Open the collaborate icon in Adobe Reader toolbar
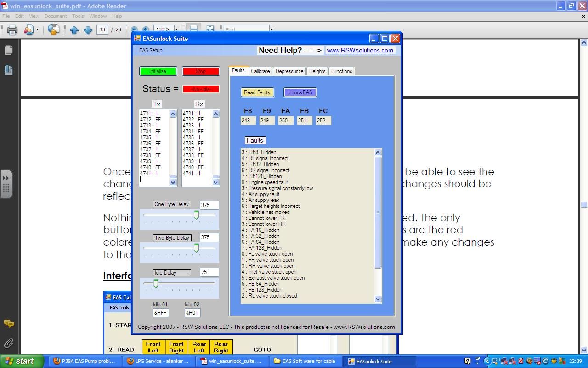588x368 pixels. pos(28,30)
